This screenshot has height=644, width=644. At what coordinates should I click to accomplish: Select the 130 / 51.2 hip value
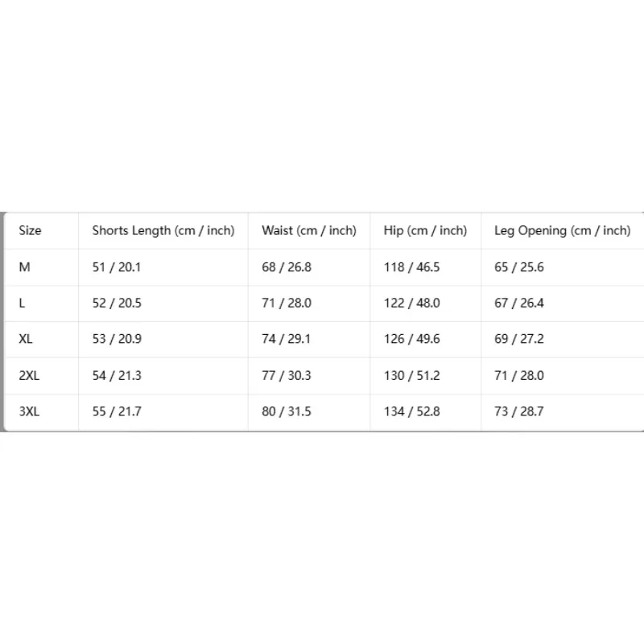411,375
